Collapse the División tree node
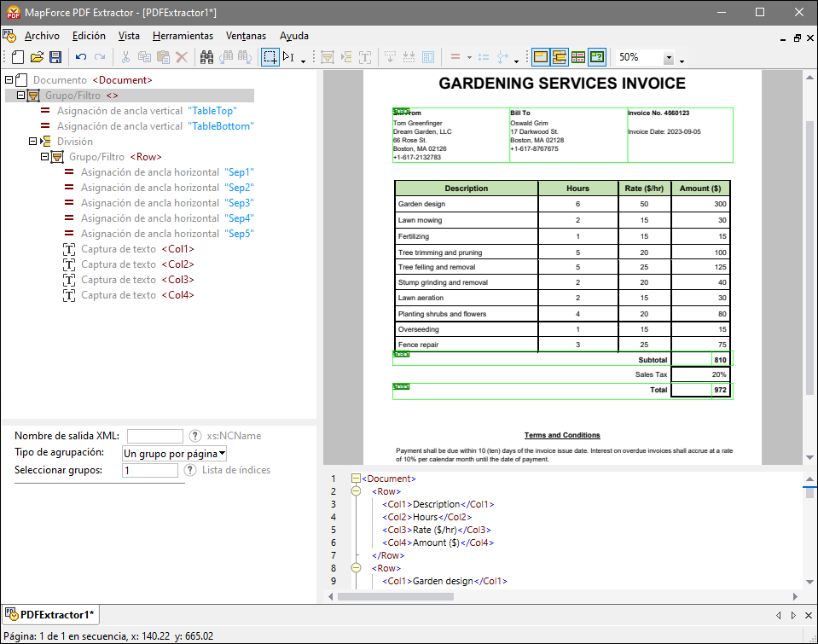The image size is (818, 644). tap(33, 142)
